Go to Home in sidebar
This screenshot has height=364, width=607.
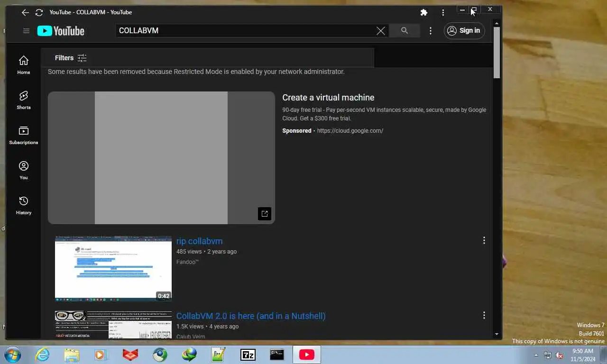(24, 65)
